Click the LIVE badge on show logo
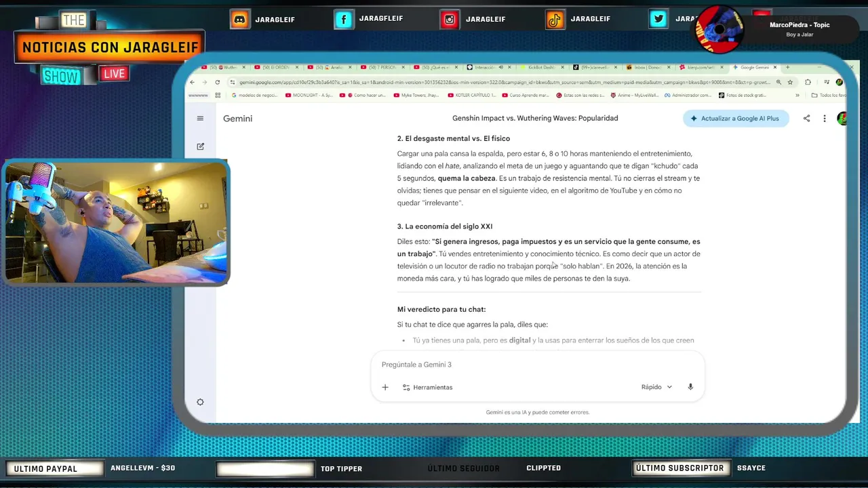The height and width of the screenshot is (488, 868). click(114, 74)
